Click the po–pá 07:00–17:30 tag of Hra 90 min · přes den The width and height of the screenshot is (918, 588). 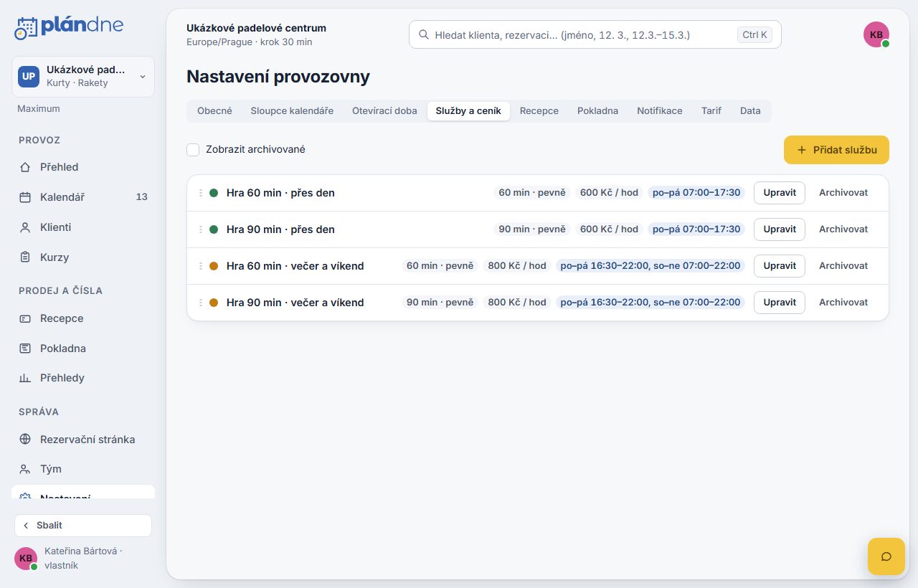coord(696,229)
